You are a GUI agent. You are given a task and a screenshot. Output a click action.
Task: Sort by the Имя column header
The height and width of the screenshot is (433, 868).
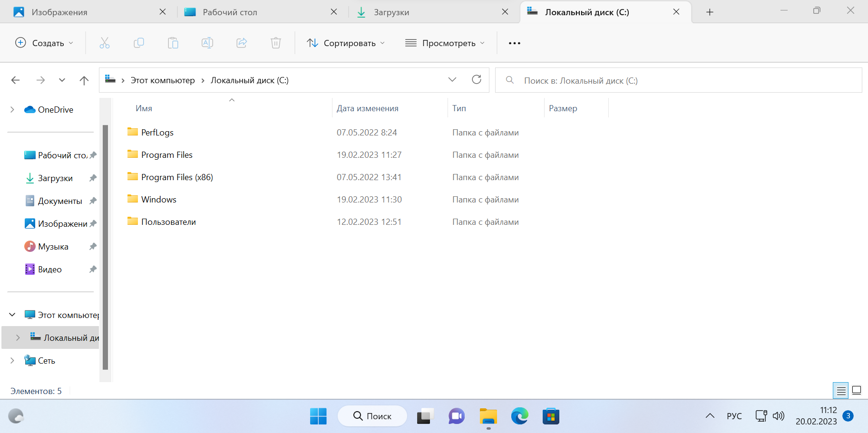click(144, 108)
